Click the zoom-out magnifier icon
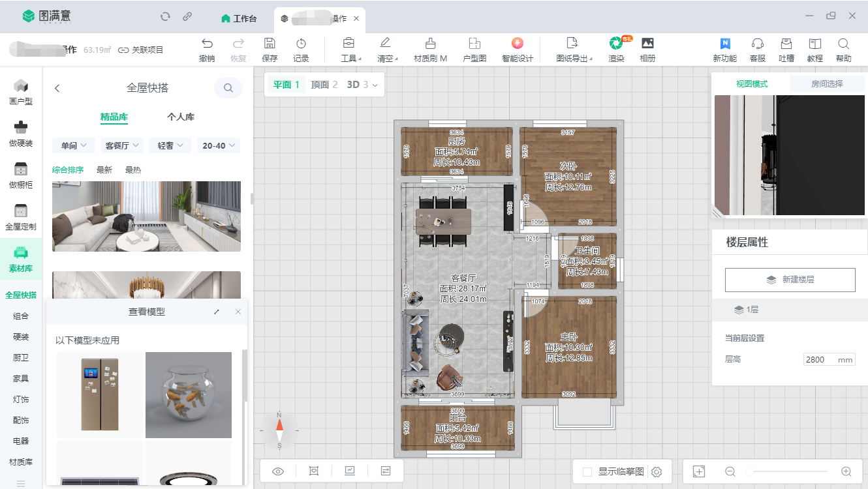Image resolution: width=868 pixels, height=489 pixels. 730,471
